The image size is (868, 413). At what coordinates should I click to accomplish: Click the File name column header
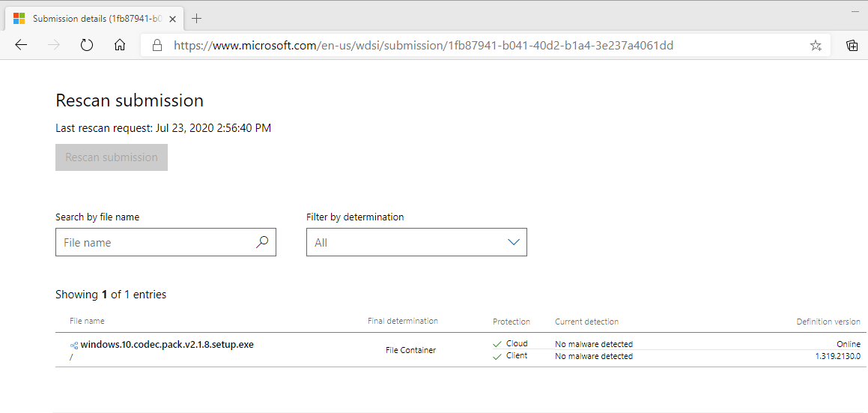click(87, 321)
